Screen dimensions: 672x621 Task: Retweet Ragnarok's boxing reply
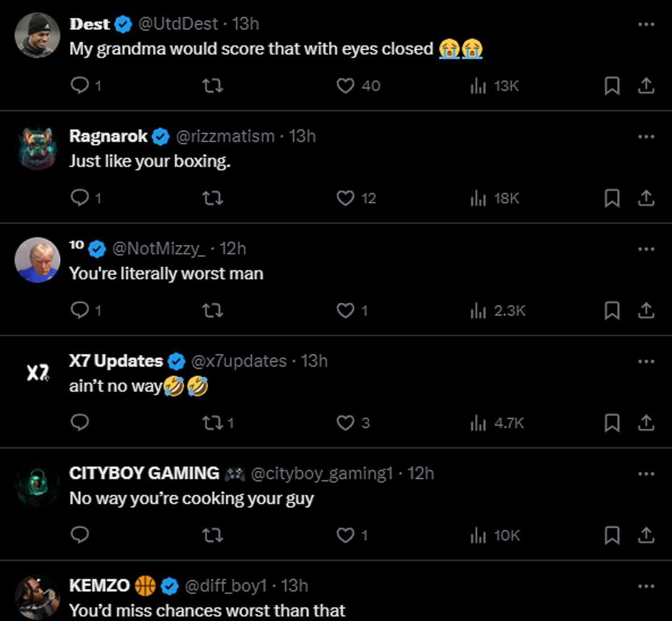coord(213,198)
